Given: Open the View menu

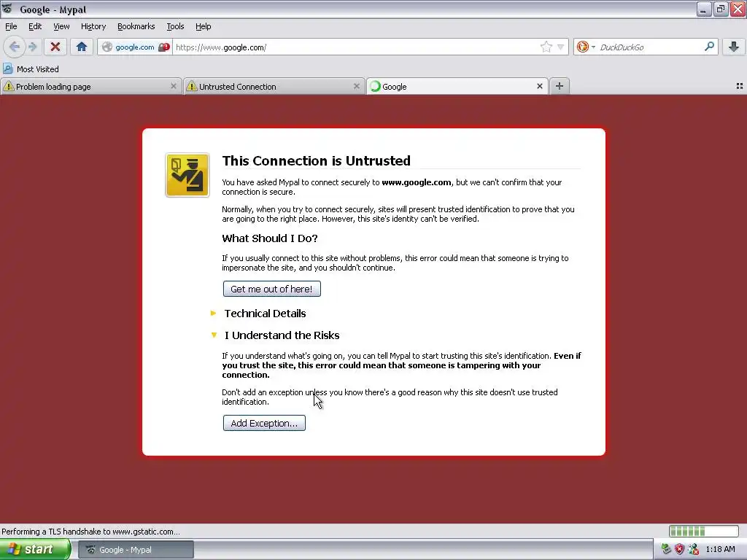Looking at the screenshot, I should coord(61,26).
